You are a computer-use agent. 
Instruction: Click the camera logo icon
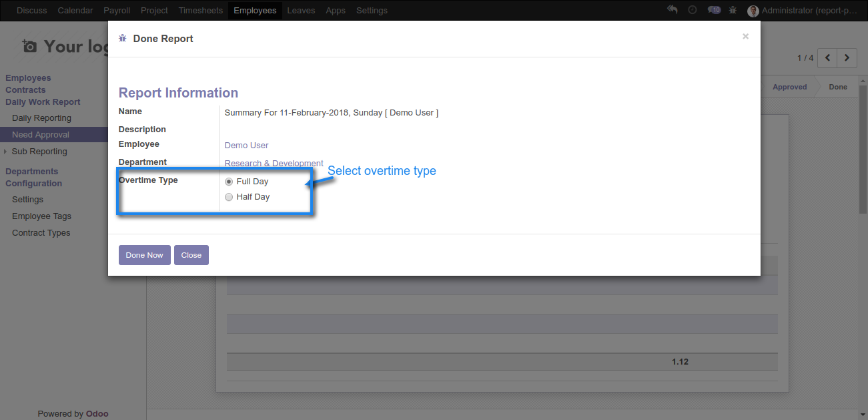coord(29,46)
